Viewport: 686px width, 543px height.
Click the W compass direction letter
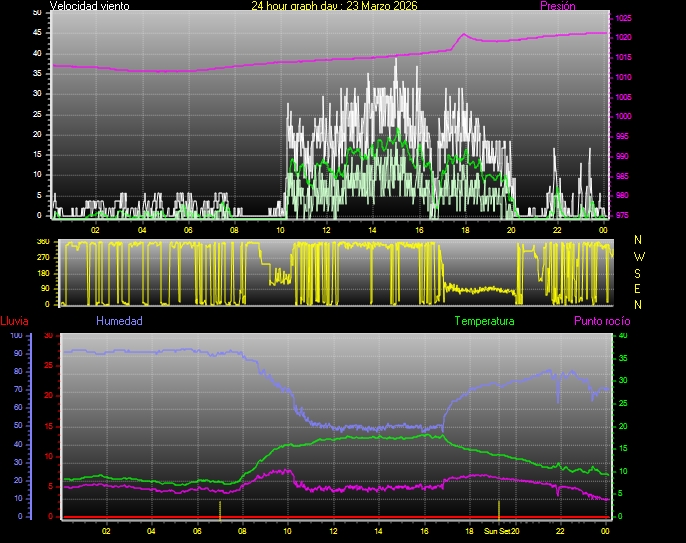[639, 256]
